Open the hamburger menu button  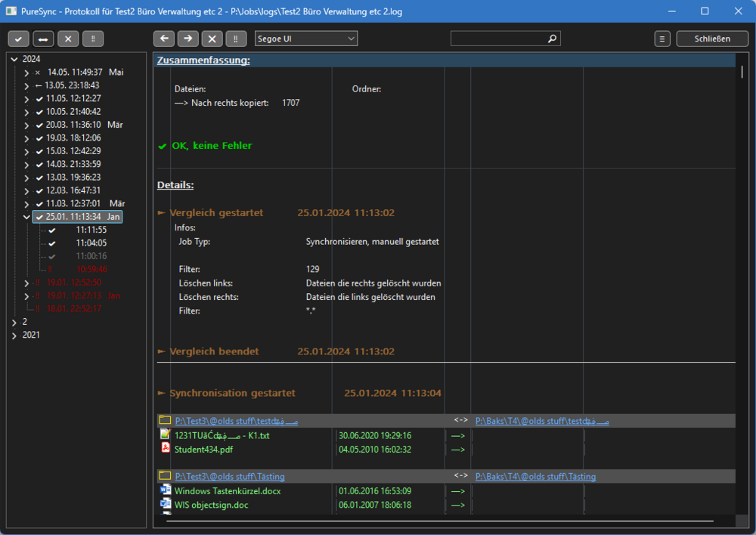tap(662, 39)
